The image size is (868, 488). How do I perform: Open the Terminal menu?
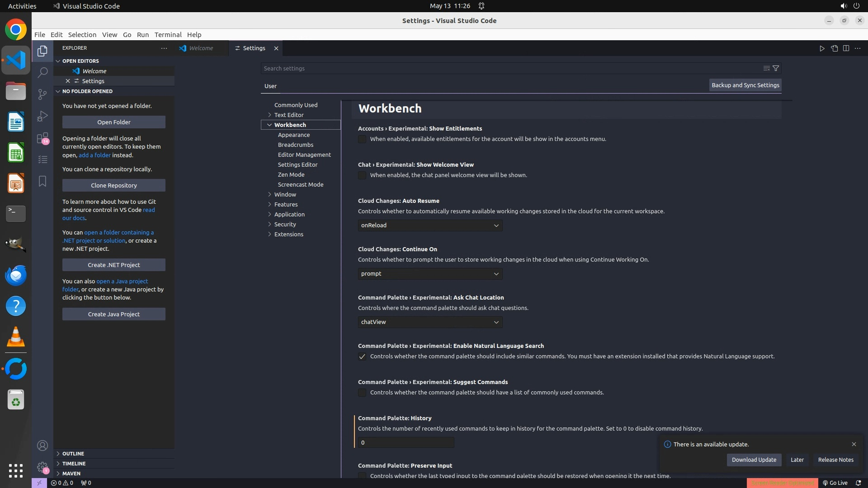tap(168, 35)
